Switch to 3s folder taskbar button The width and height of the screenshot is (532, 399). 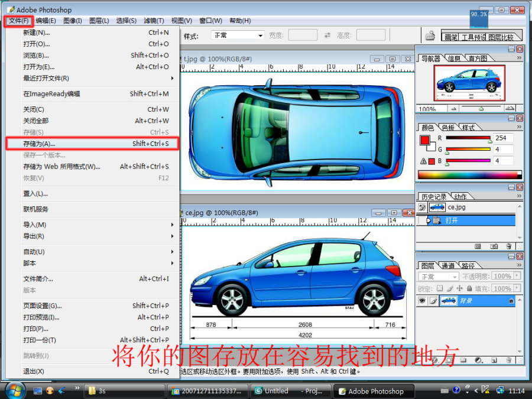click(x=124, y=391)
